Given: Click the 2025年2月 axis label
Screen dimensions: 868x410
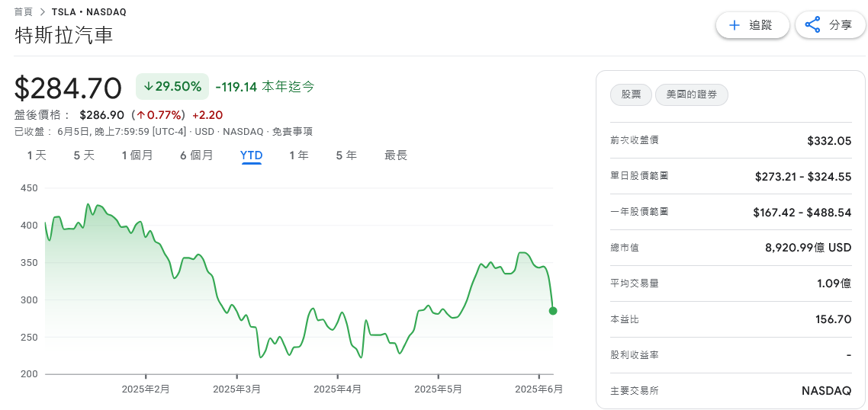Looking at the screenshot, I should [x=146, y=389].
